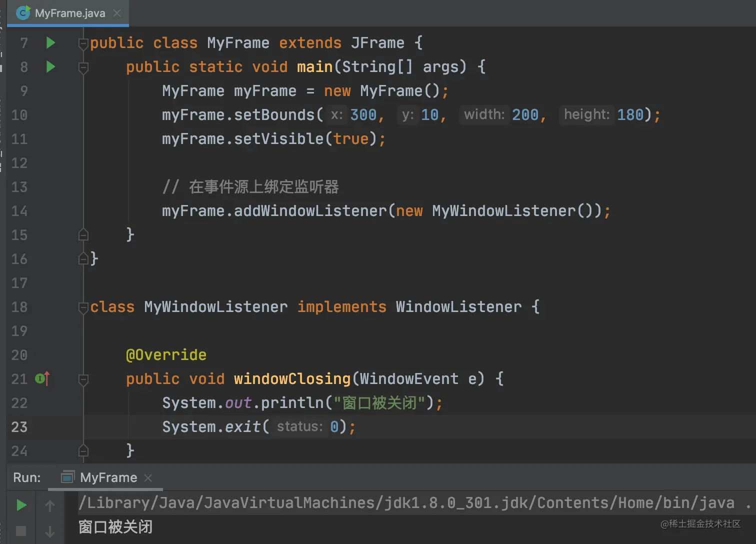Click the string "窗口被关闭" on line 22
Screen dimensions: 756x544
pos(379,402)
